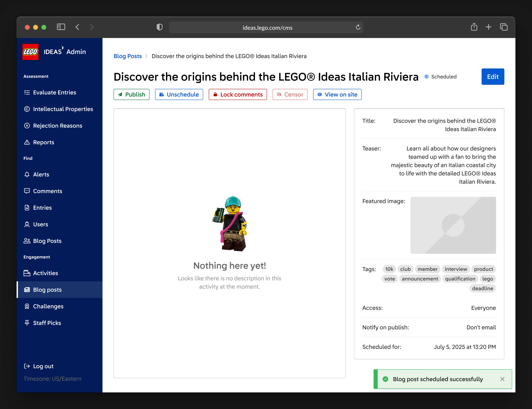Click the featured image placeholder
Image resolution: width=532 pixels, height=409 pixels.
(453, 225)
